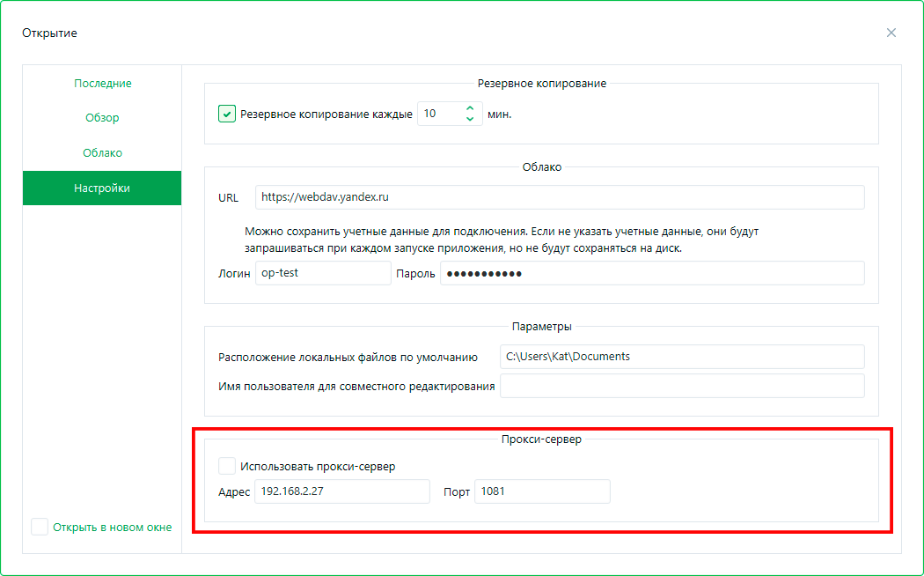Click the Пароль password field
The height and width of the screenshot is (576, 924).
pos(651,274)
